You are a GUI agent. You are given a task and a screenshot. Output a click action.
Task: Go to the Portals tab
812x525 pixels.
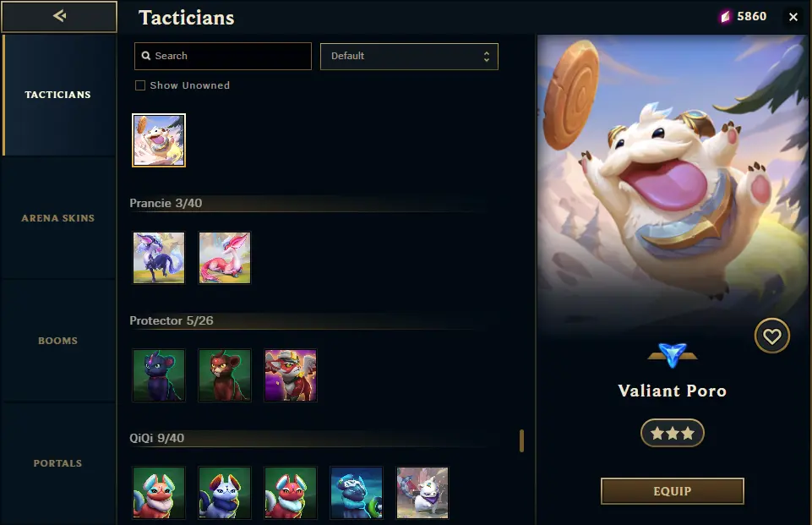point(58,463)
